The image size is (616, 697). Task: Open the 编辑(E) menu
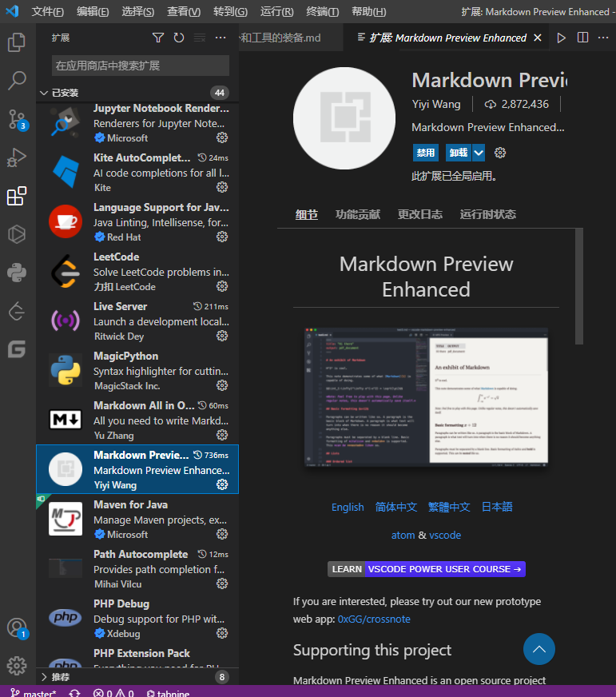93,11
